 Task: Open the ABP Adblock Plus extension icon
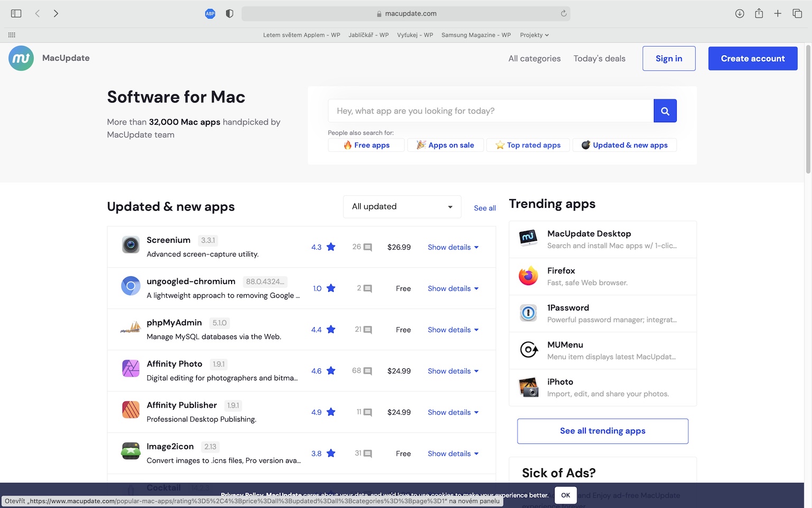point(210,14)
